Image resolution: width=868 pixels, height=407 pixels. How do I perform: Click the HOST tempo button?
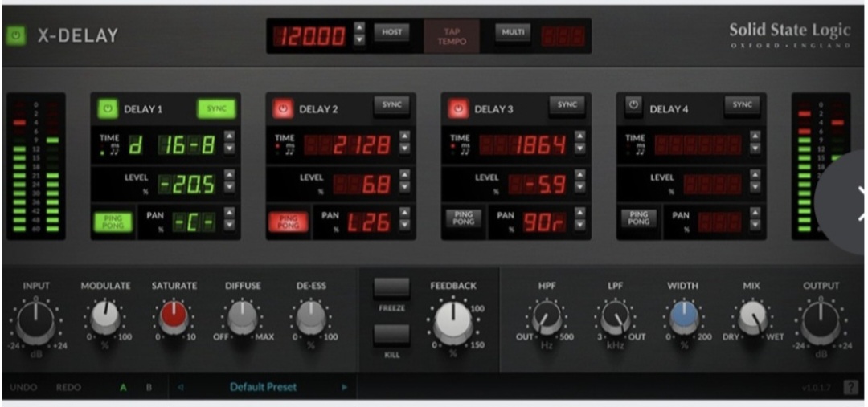tap(391, 32)
